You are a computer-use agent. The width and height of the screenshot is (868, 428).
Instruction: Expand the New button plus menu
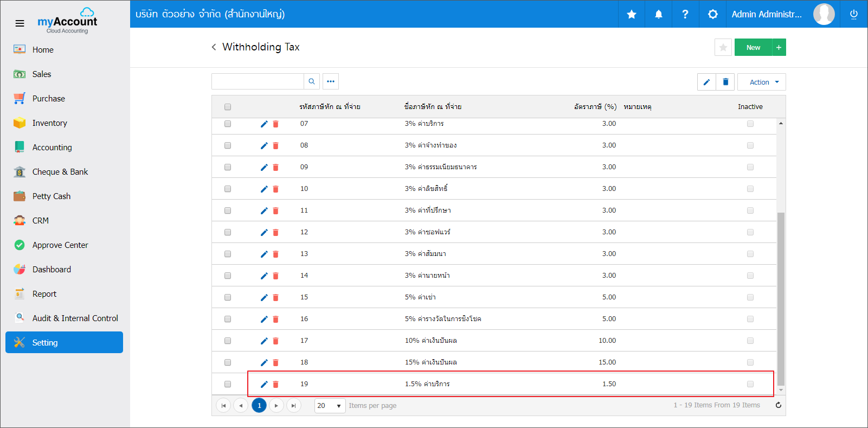pos(779,47)
